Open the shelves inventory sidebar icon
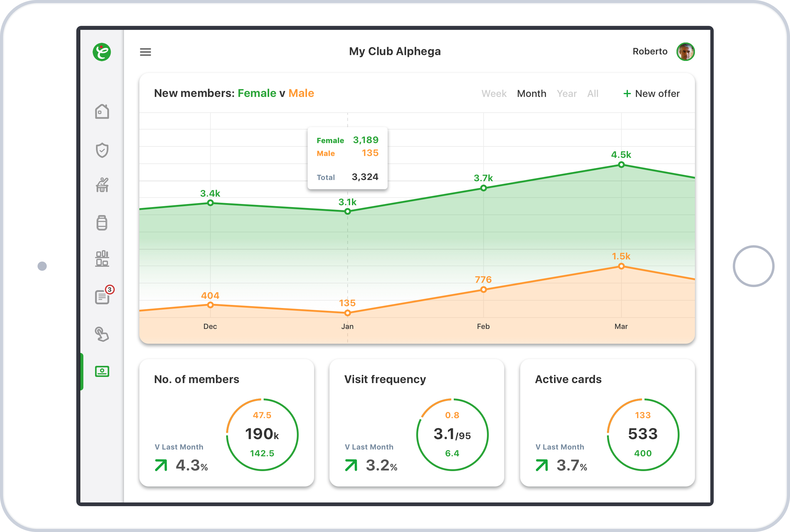This screenshot has height=532, width=790. click(102, 259)
